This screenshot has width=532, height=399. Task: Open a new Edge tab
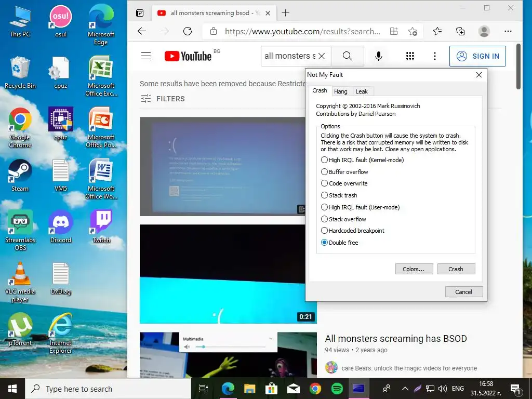click(286, 13)
